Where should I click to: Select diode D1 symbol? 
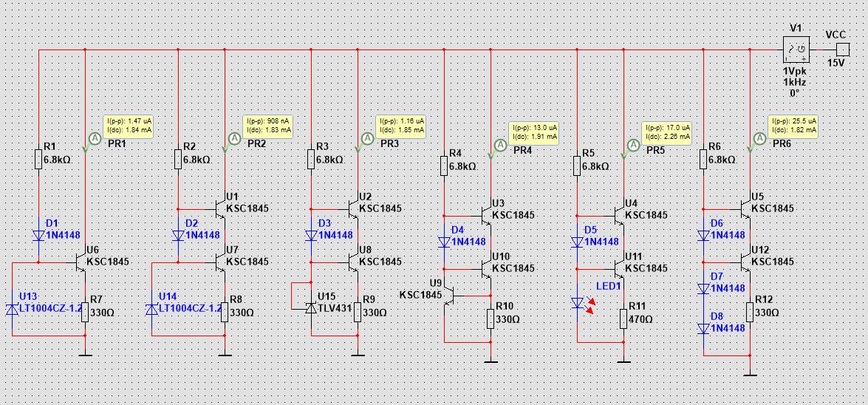coord(38,236)
